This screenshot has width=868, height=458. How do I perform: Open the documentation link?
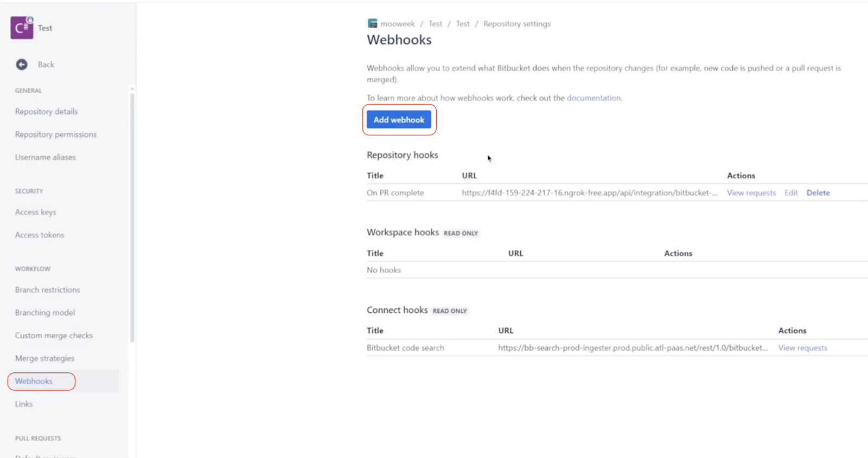593,98
